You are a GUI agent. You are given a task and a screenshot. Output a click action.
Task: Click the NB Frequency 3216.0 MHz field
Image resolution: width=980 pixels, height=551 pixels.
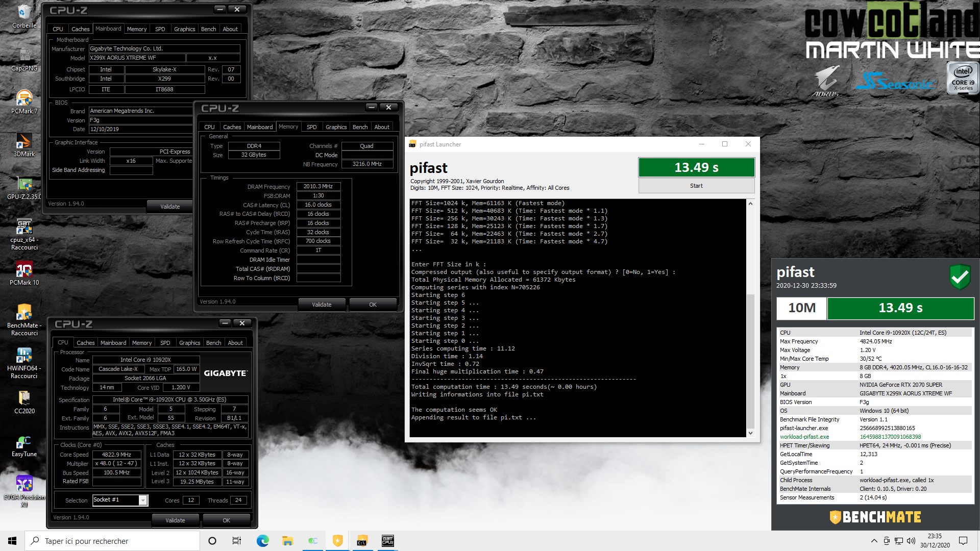coord(367,164)
